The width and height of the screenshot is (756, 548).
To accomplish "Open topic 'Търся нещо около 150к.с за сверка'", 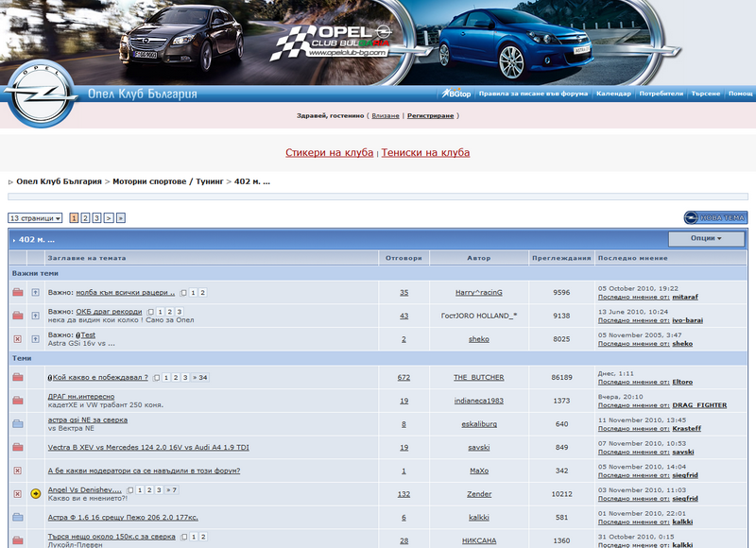I will [112, 537].
